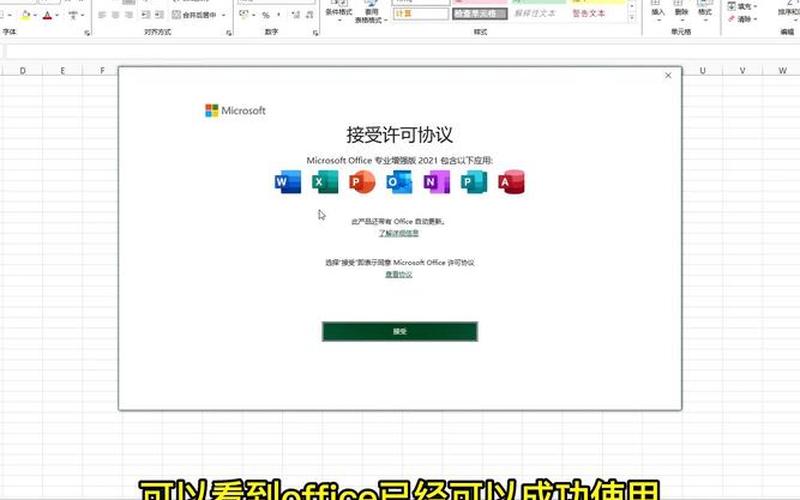
Task: Click the Outlook app icon in dialog
Action: coord(399,182)
